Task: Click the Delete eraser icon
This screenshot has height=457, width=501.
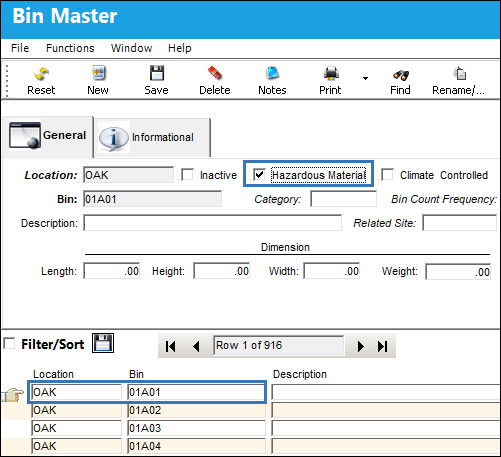Action: (215, 73)
